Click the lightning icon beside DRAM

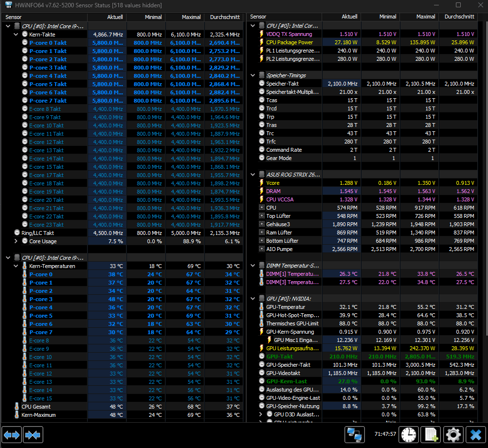click(261, 191)
